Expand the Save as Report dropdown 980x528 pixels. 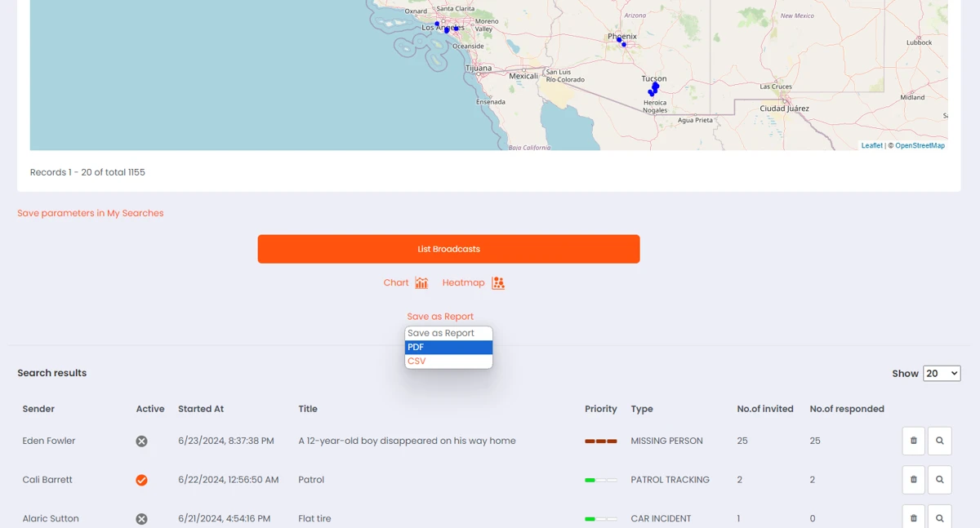pos(440,317)
